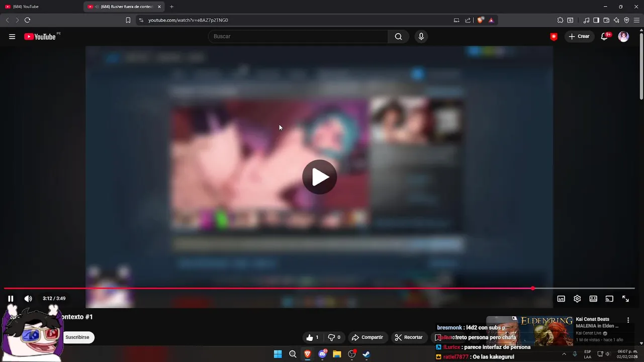This screenshot has width=644, height=362.
Task: Switch to the first YouTube tab
Action: point(40,7)
